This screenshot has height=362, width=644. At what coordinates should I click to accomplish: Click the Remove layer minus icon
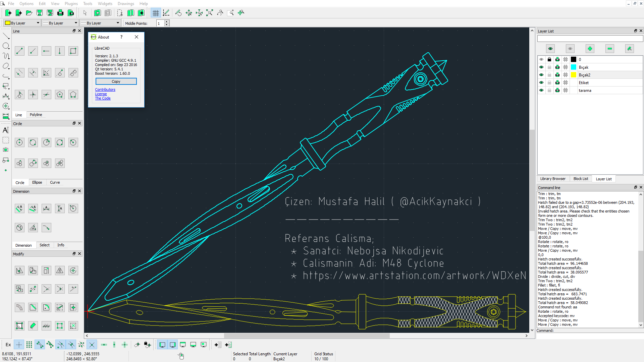[610, 49]
